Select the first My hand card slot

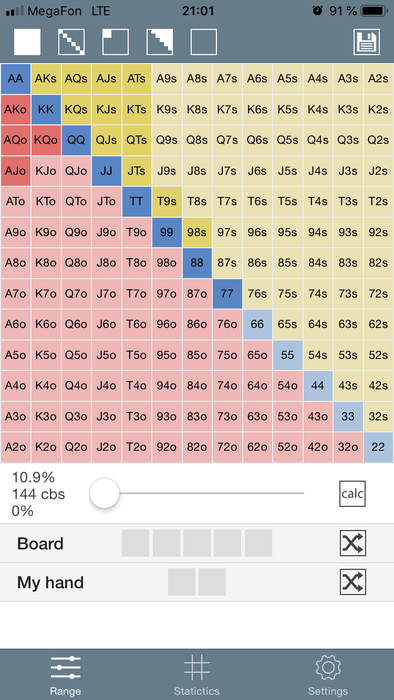[x=182, y=582]
